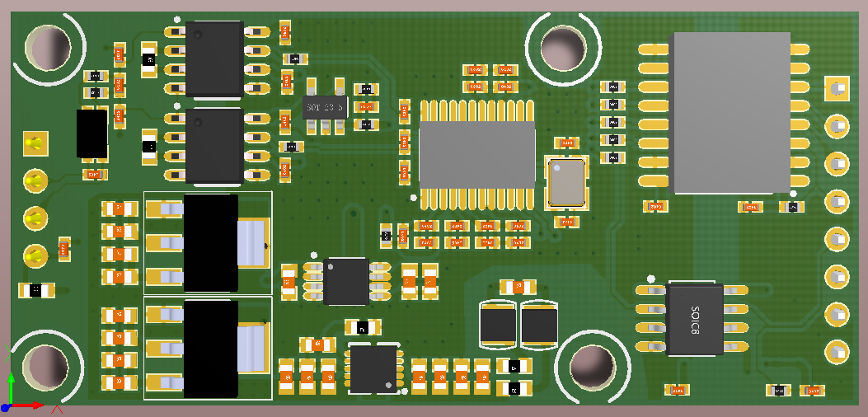Select the SOT 23 5 labeled component

(x=326, y=106)
